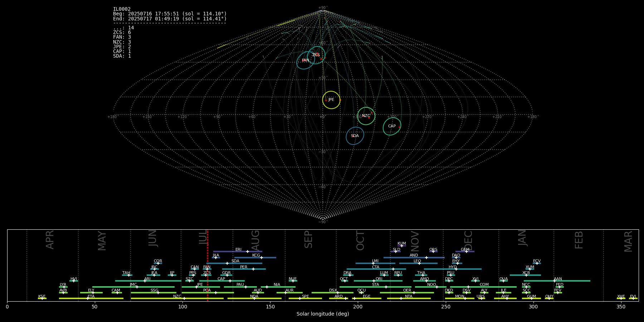Click the 'ZCS: 6' legend count line
The image size is (644, 322).
122,33
